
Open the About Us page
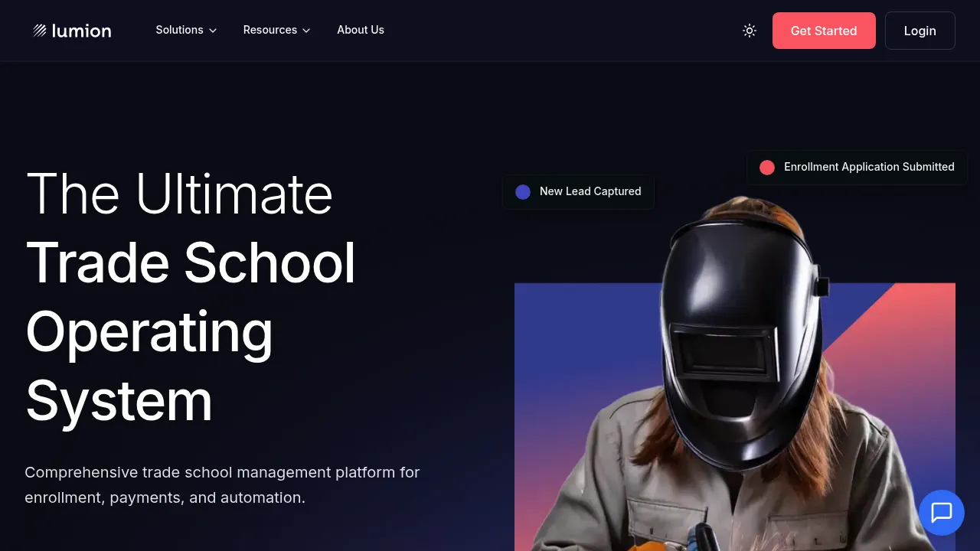click(x=361, y=30)
